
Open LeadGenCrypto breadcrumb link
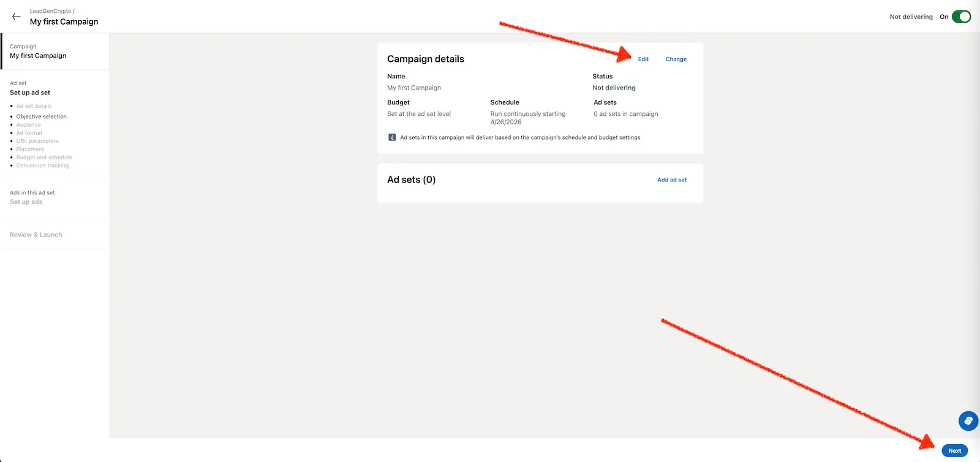tap(50, 11)
